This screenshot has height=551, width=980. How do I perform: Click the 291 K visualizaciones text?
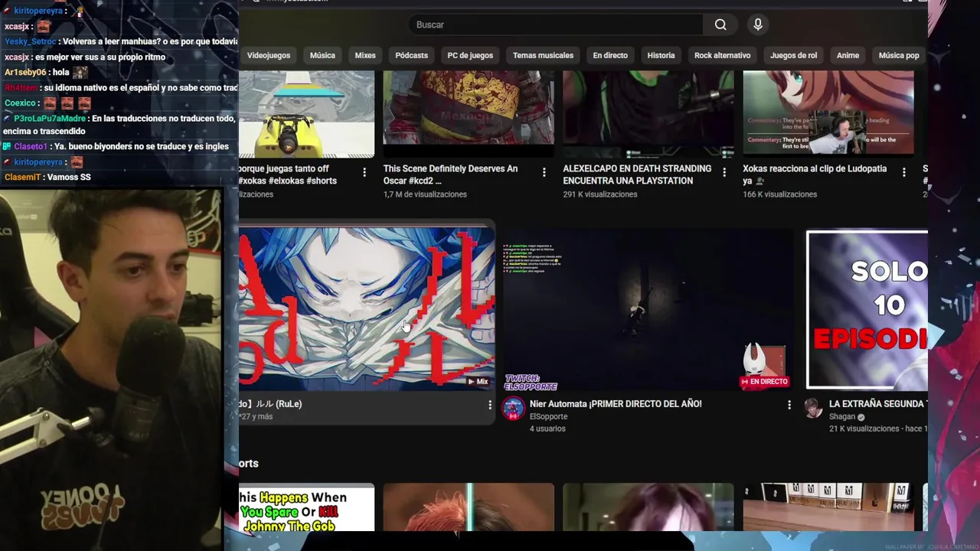(600, 194)
